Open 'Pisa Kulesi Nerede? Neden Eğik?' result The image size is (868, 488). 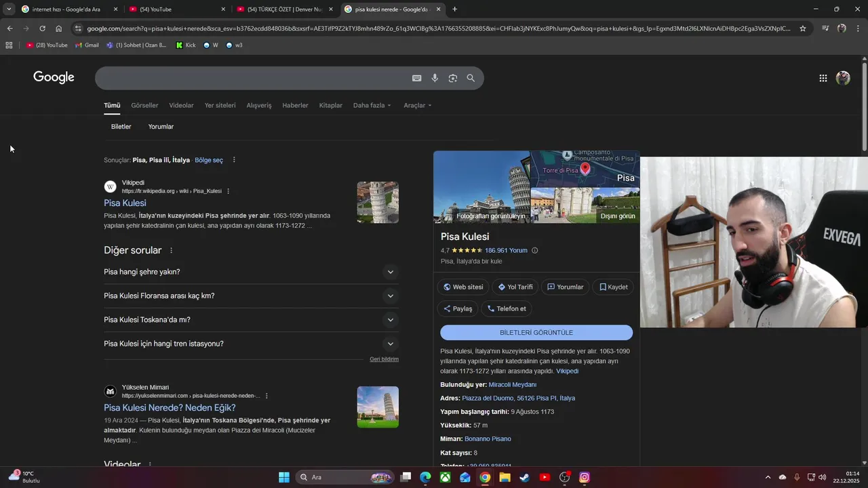pos(170,407)
